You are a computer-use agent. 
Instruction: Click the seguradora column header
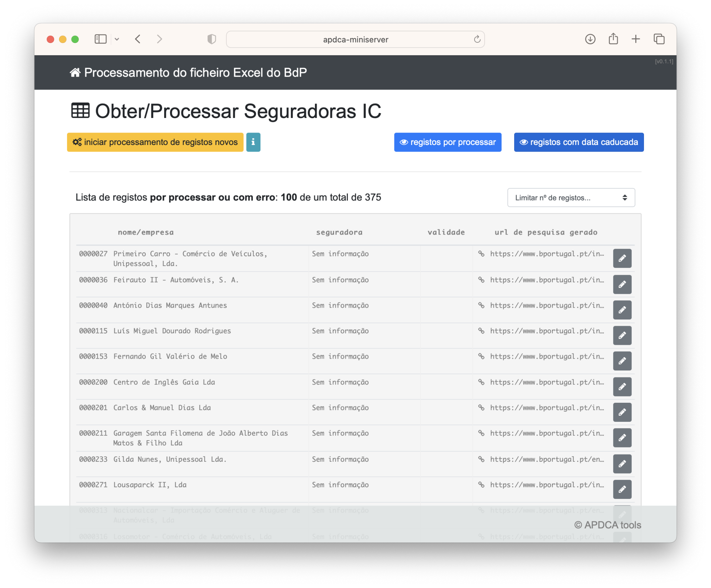pyautogui.click(x=339, y=232)
